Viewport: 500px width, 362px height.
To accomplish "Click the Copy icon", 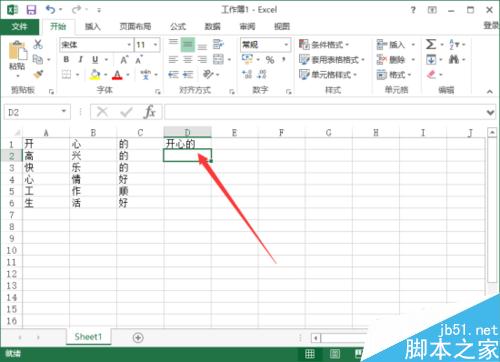I will coord(37,59).
